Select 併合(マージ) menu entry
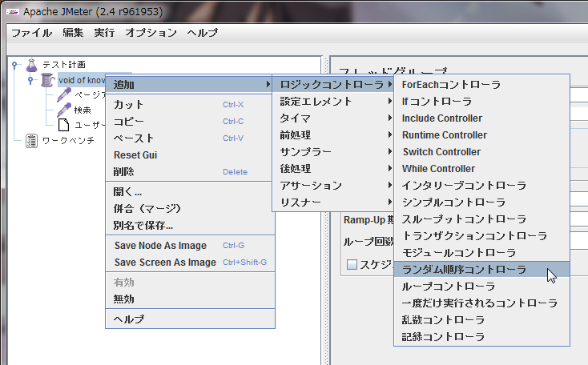 point(189,209)
